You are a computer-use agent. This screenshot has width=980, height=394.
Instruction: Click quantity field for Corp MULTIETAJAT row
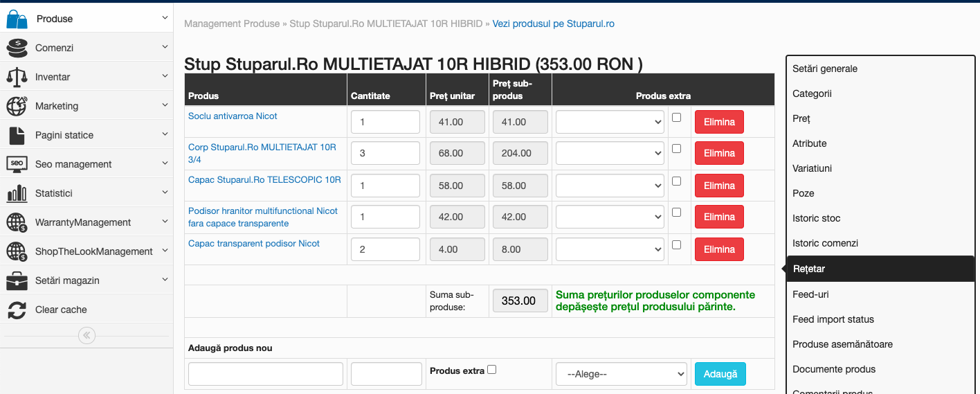pyautogui.click(x=385, y=153)
